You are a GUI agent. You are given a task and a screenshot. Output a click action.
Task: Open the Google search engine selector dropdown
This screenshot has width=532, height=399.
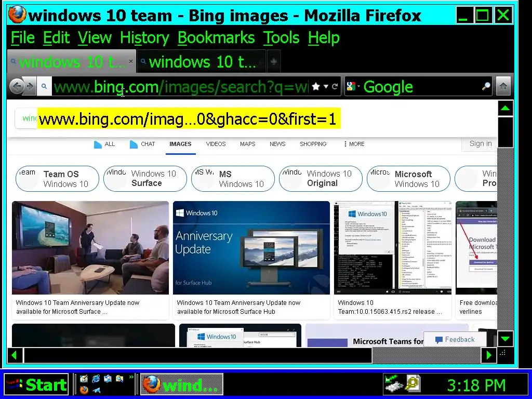point(353,87)
